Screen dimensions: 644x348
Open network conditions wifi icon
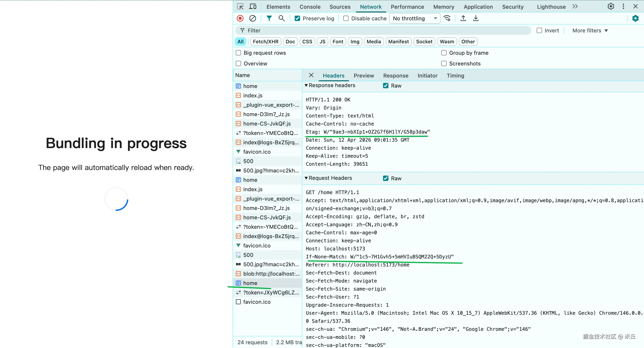point(447,18)
